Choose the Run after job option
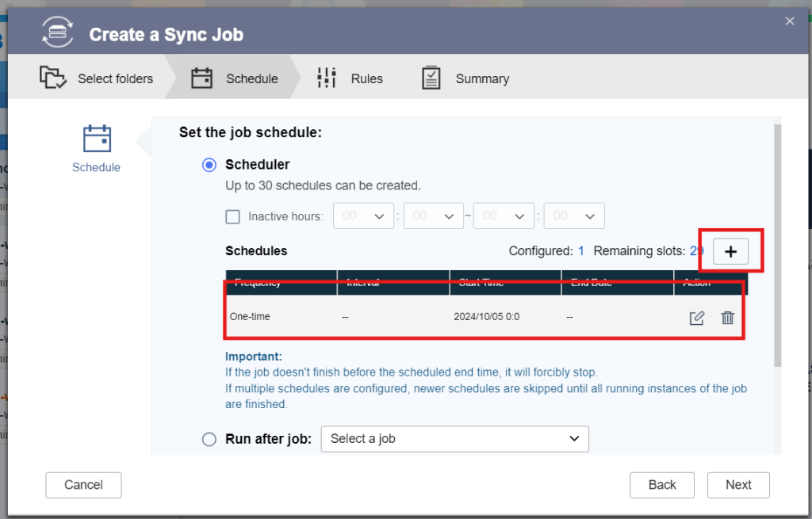 pyautogui.click(x=209, y=438)
